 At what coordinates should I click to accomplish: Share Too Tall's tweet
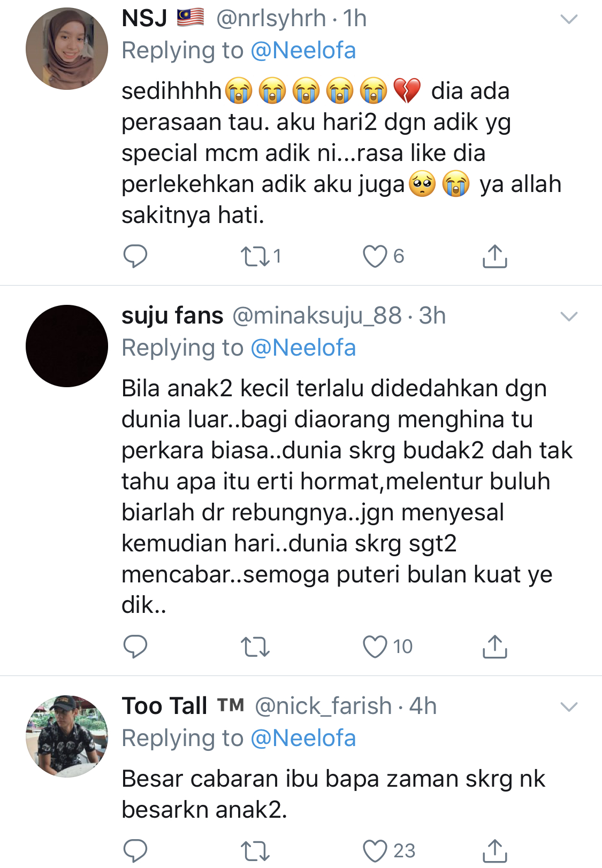[x=494, y=850]
